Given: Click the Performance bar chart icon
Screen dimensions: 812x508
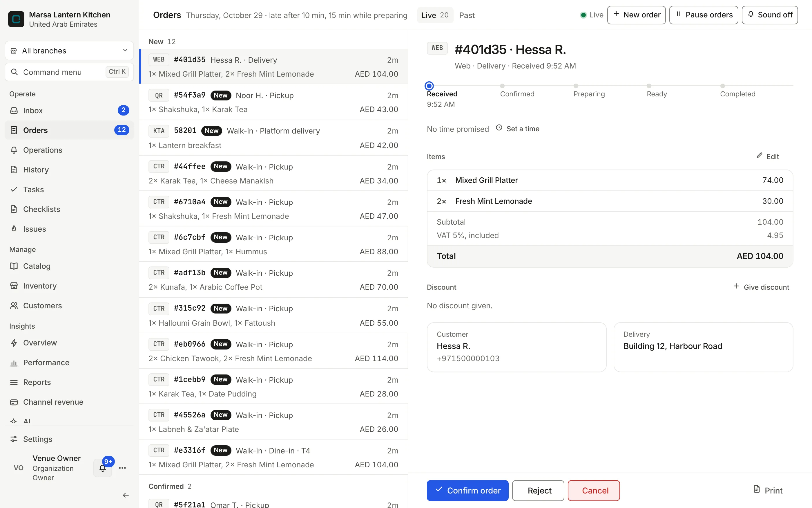Looking at the screenshot, I should point(14,363).
